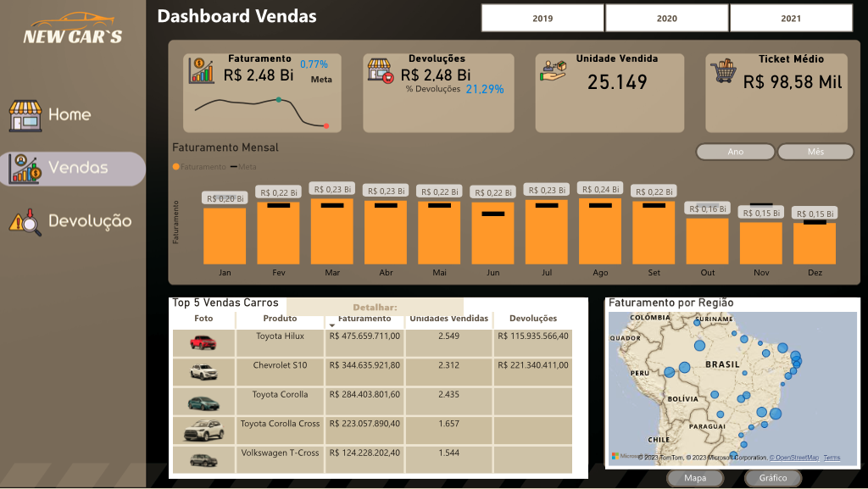Click the Jul revenue bar

547,232
